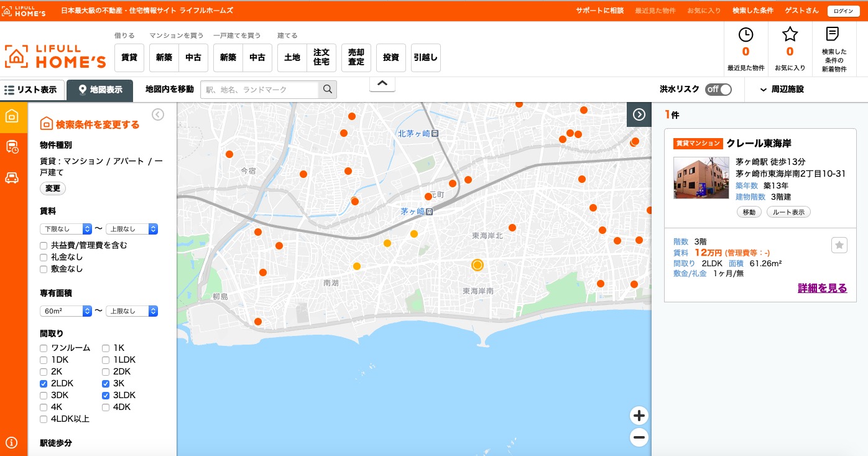The height and width of the screenshot is (456, 868).
Task: Open the 売却査定 menu item
Action: pyautogui.click(x=356, y=58)
